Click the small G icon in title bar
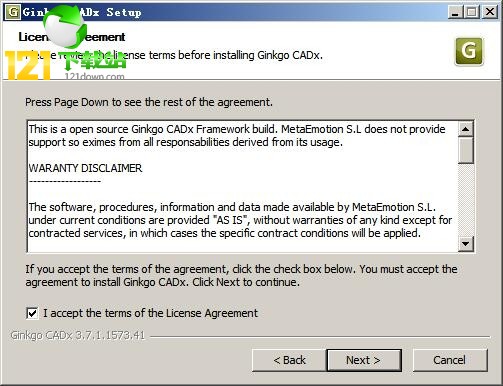503x386 pixels. 13,12
